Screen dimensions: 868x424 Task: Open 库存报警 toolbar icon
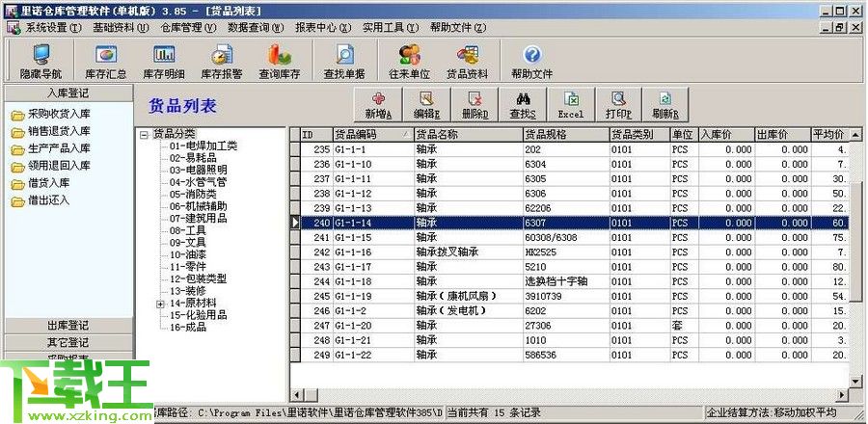click(x=222, y=62)
